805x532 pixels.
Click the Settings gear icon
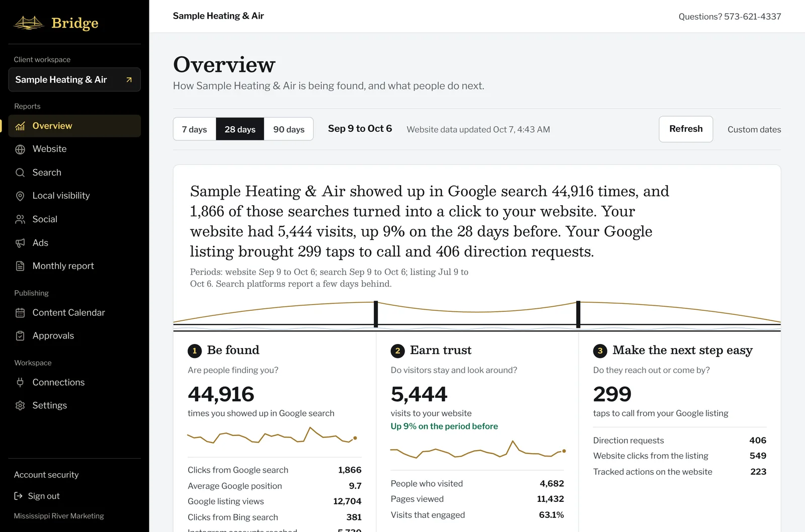[x=20, y=405]
